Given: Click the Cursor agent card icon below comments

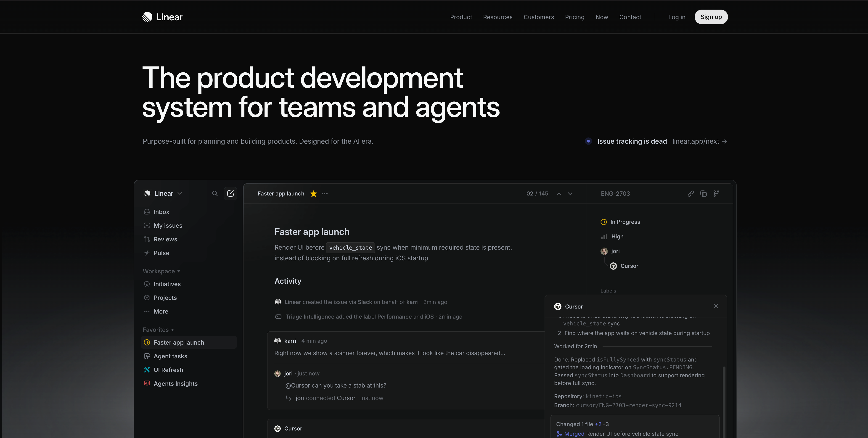Looking at the screenshot, I should pos(277,429).
